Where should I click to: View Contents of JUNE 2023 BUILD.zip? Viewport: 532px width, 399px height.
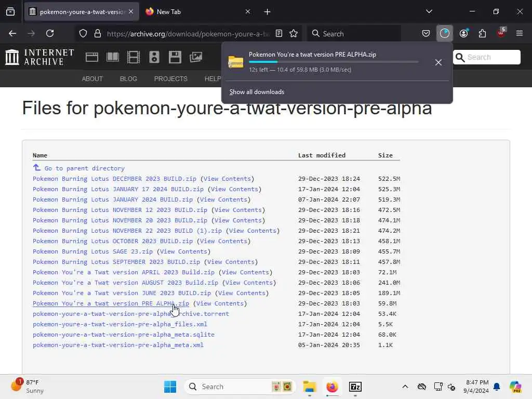point(242,293)
